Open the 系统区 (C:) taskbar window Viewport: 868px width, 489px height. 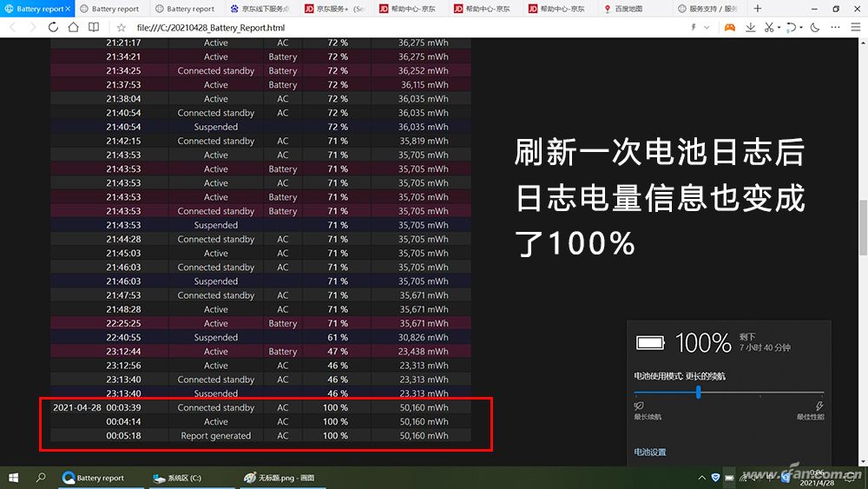191,478
